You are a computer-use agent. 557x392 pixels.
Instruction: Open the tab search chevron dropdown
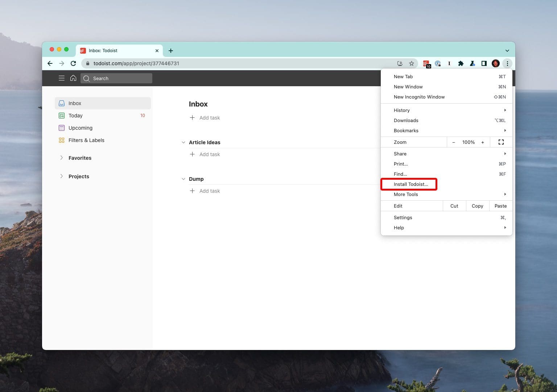click(x=507, y=51)
